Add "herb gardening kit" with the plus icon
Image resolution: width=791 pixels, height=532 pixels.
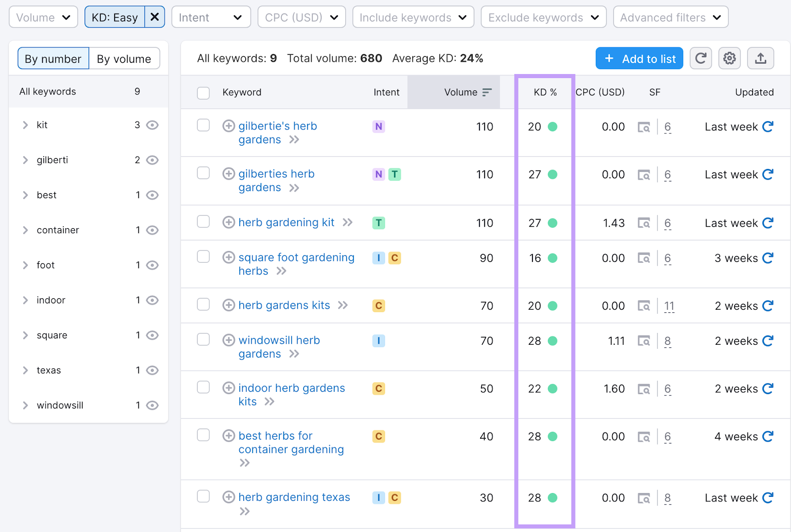(228, 222)
